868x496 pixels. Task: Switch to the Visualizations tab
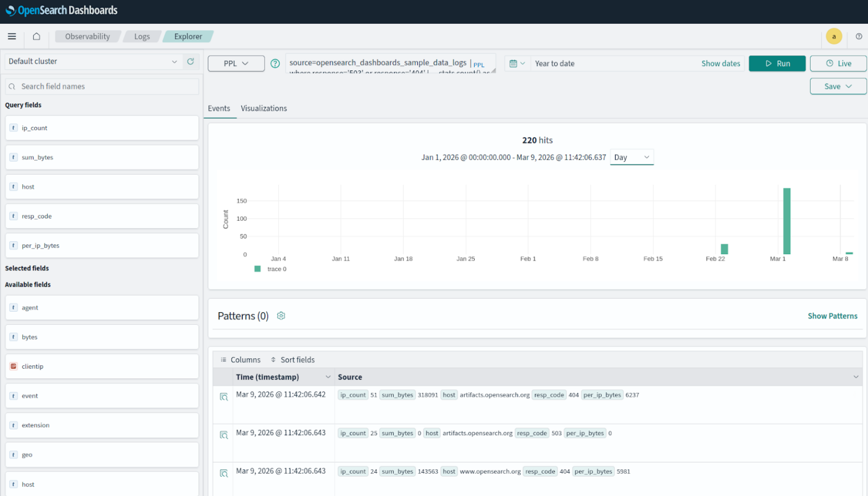click(x=264, y=109)
